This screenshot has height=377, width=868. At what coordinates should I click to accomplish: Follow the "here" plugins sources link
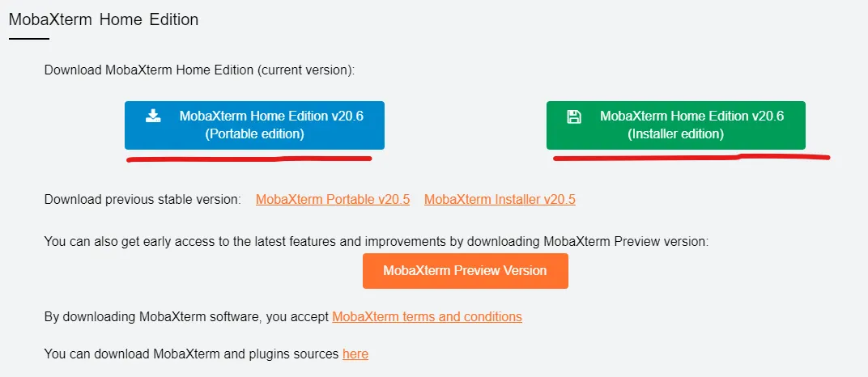pos(355,354)
